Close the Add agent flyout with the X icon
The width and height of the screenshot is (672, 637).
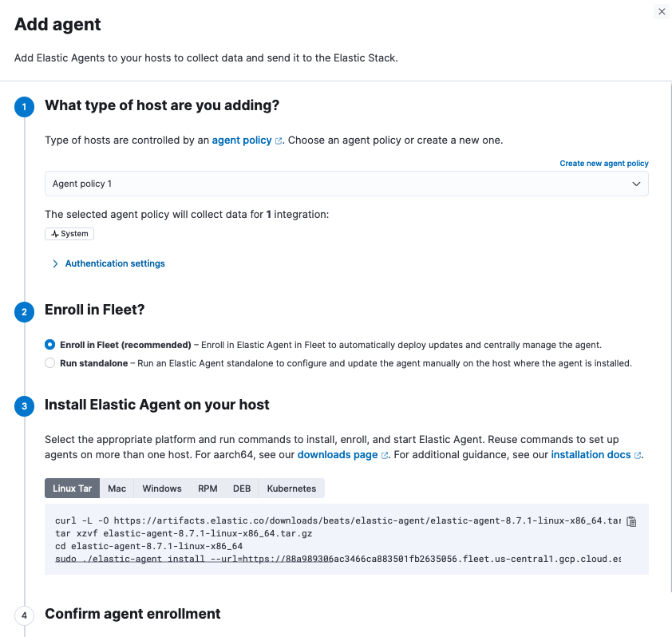[662, 11]
